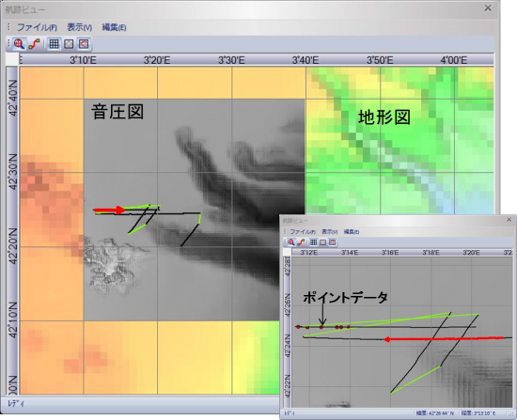
Task: Click the grid icon in small window
Action: point(313,242)
